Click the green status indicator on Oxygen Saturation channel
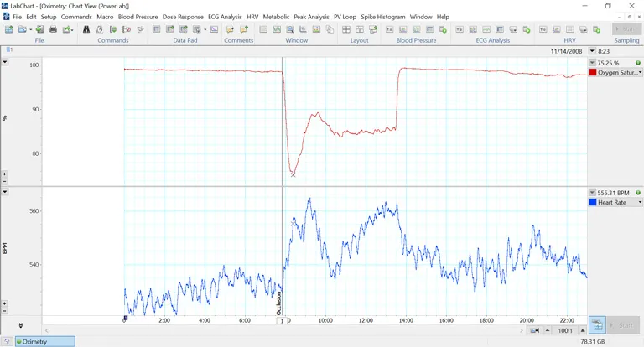The height and width of the screenshot is (347, 644). coord(638,63)
